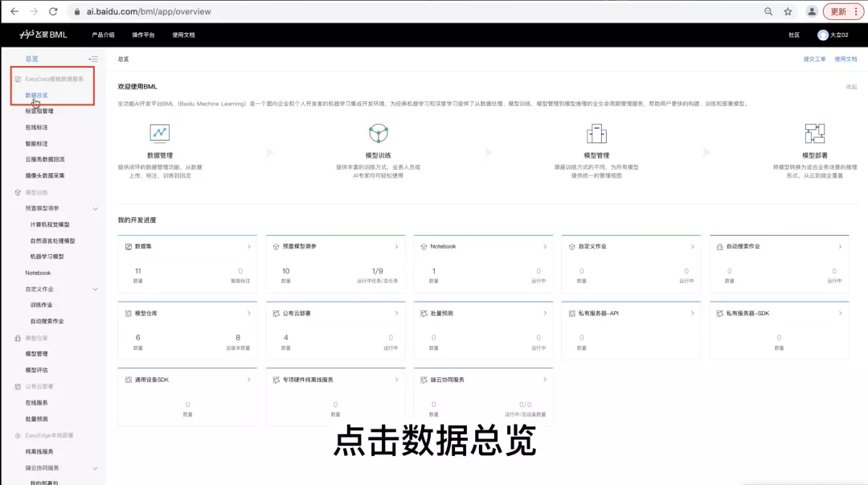Open 智能标注 in the sidebar

[x=36, y=143]
